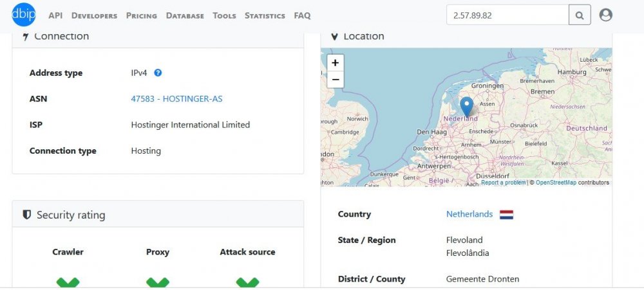The width and height of the screenshot is (644, 290).
Task: Open the API menu item
Action: [55, 15]
